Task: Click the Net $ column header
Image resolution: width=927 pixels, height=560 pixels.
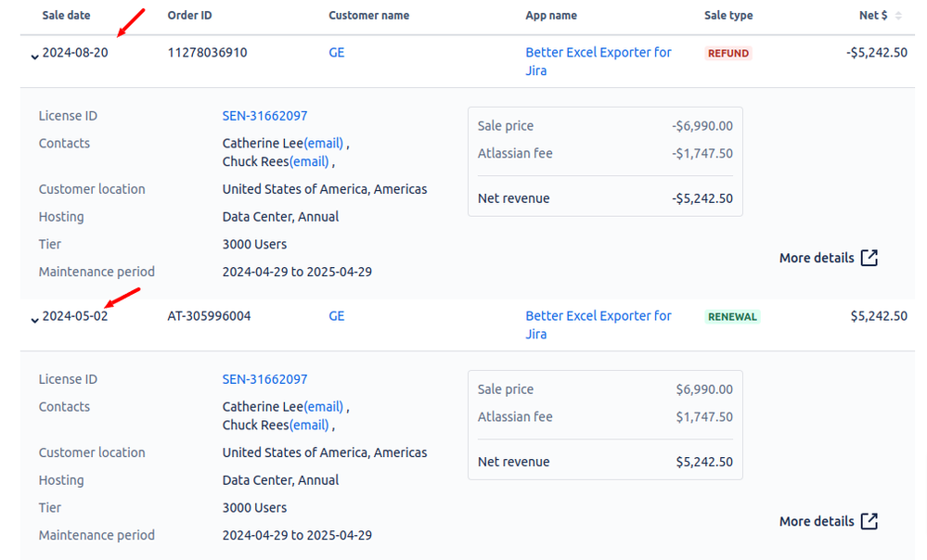Action: pos(873,16)
